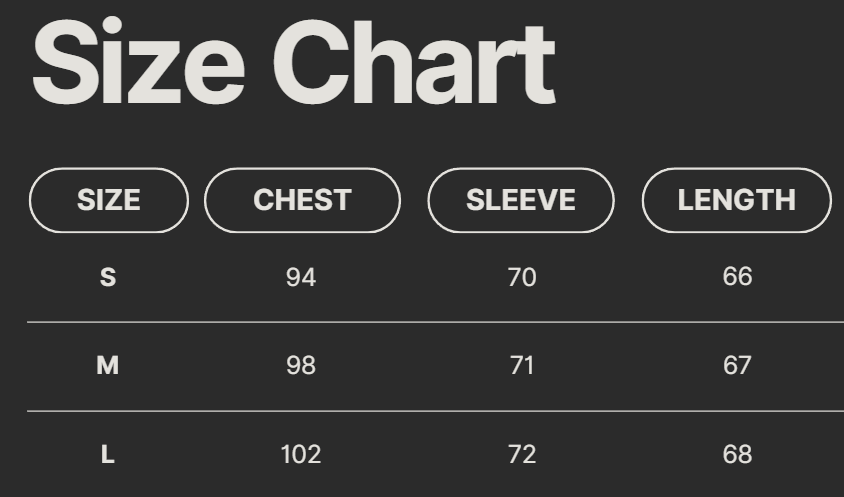Viewport: 844px width, 497px height.
Task: Click chest value 98 for size M
Action: point(301,366)
